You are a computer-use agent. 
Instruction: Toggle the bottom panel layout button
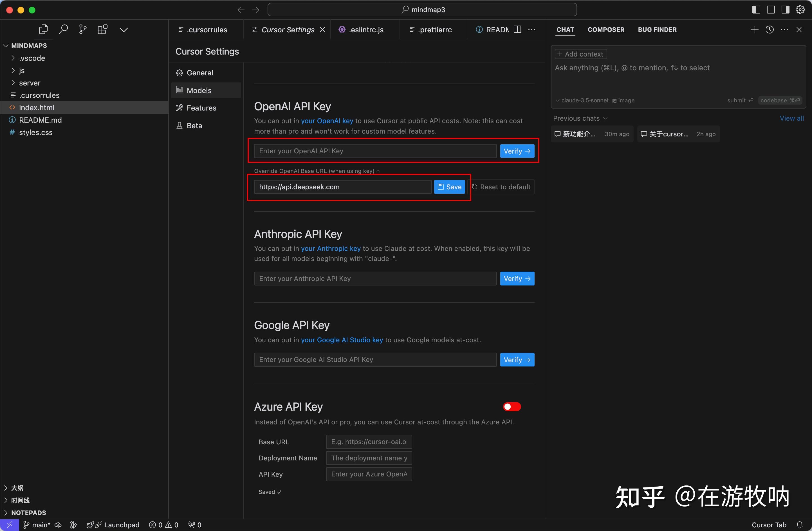click(771, 10)
